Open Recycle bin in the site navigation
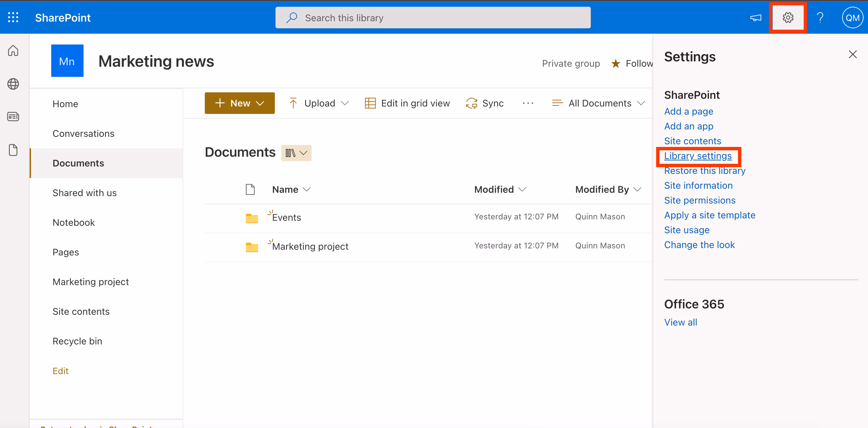Image resolution: width=868 pixels, height=428 pixels. 77,341
